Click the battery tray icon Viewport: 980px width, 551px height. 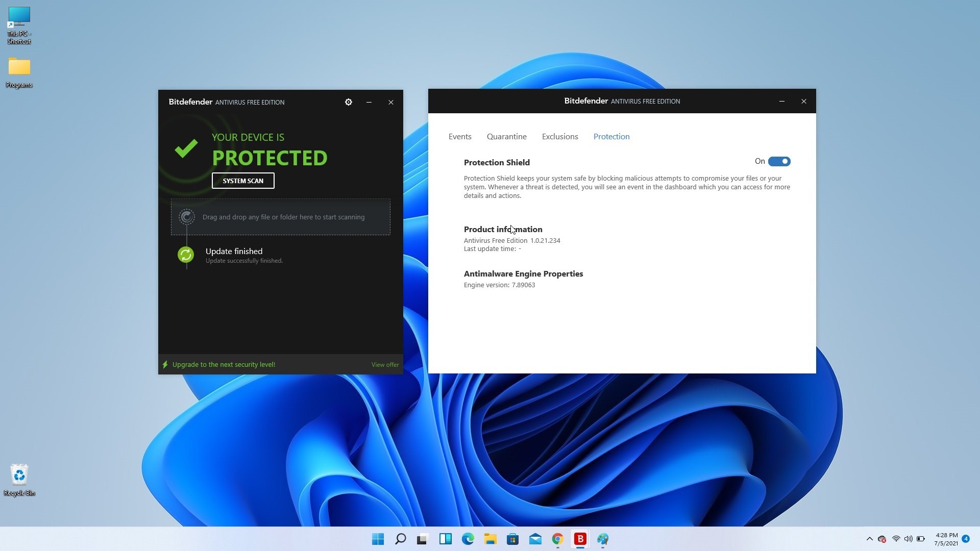[x=921, y=539]
